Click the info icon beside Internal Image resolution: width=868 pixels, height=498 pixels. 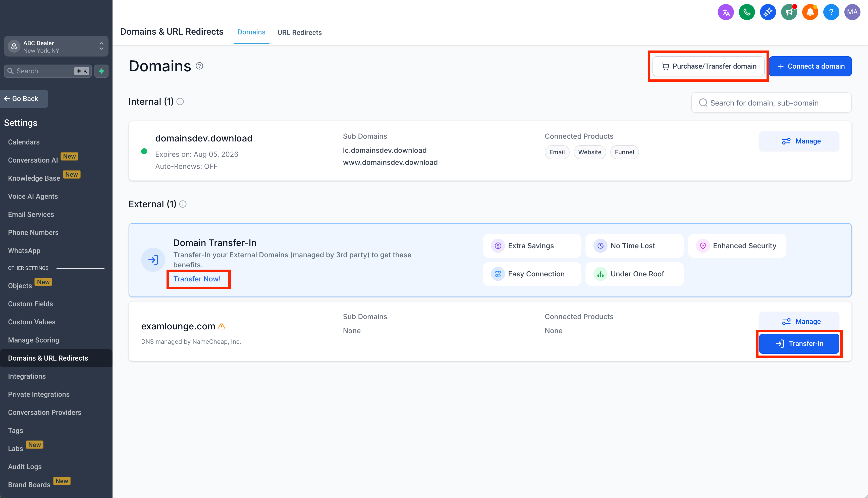pyautogui.click(x=180, y=102)
